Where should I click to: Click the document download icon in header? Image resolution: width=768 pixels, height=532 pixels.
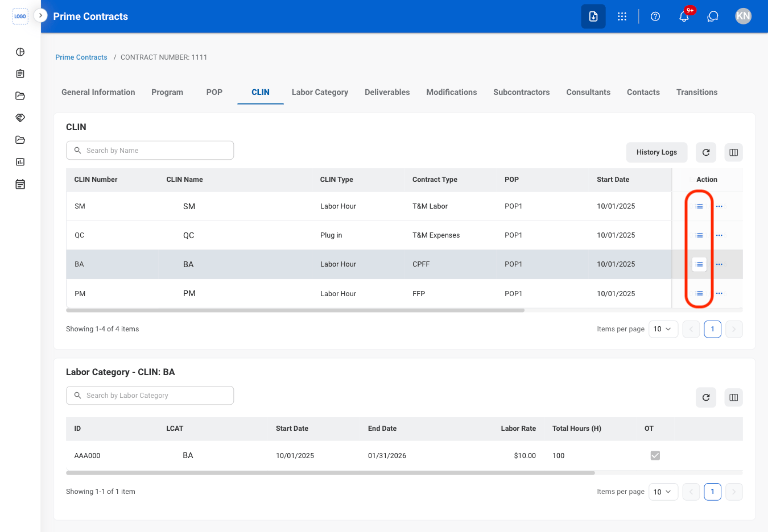pos(593,16)
